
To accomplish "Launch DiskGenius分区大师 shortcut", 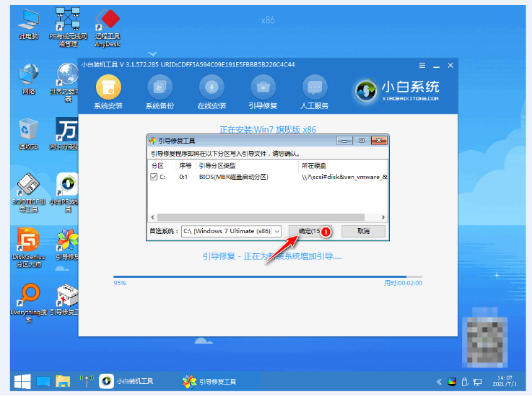I will point(28,248).
